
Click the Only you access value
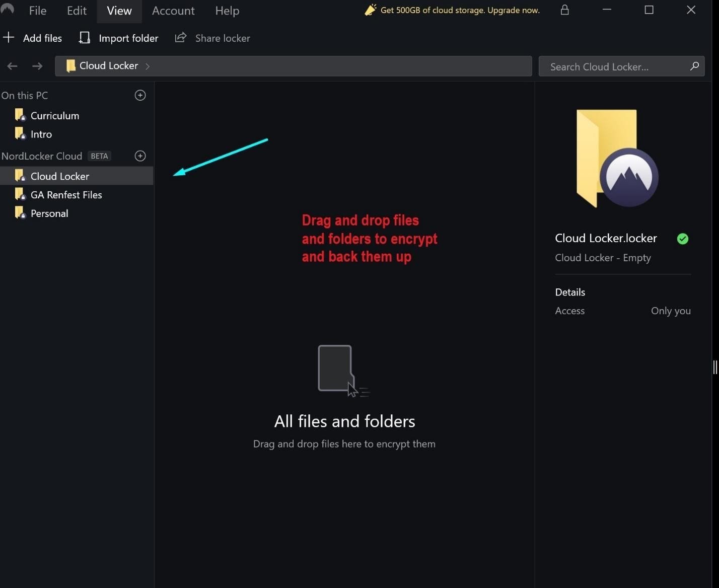click(x=671, y=311)
